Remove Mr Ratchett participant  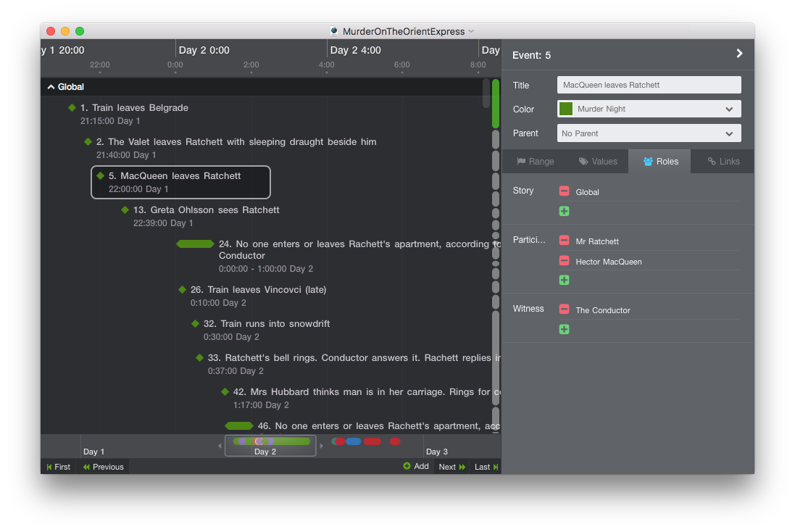pyautogui.click(x=564, y=241)
